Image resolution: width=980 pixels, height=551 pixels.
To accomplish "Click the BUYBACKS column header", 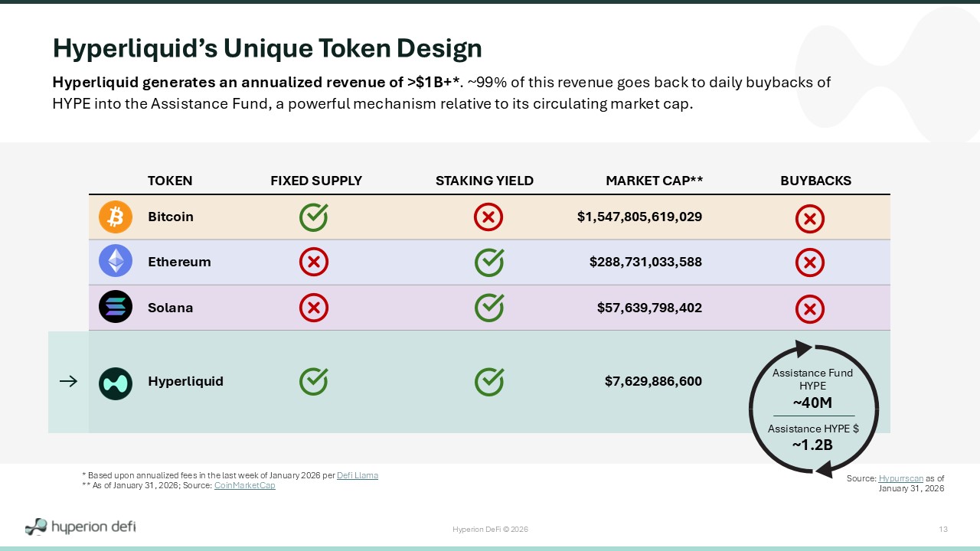I will pos(815,181).
